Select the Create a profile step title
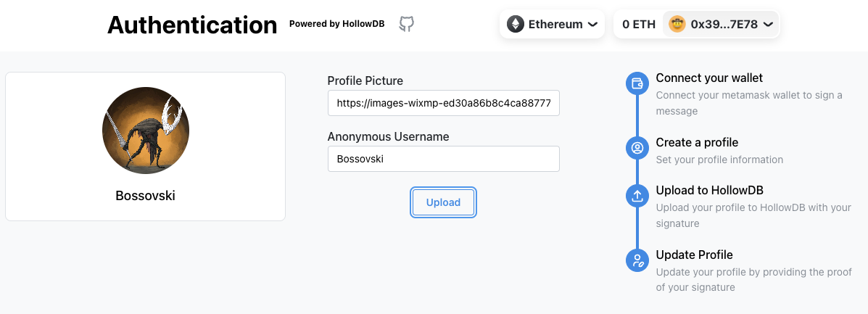The height and width of the screenshot is (314, 868). 697,142
